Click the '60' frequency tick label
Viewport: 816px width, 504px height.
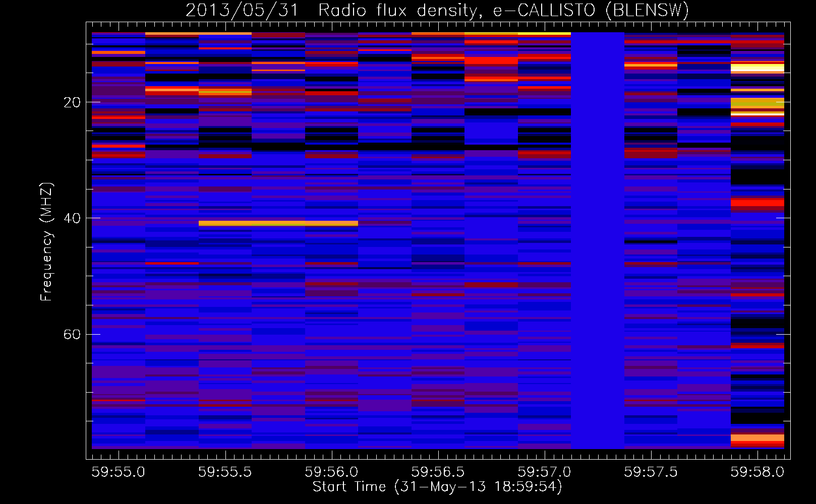coord(72,335)
